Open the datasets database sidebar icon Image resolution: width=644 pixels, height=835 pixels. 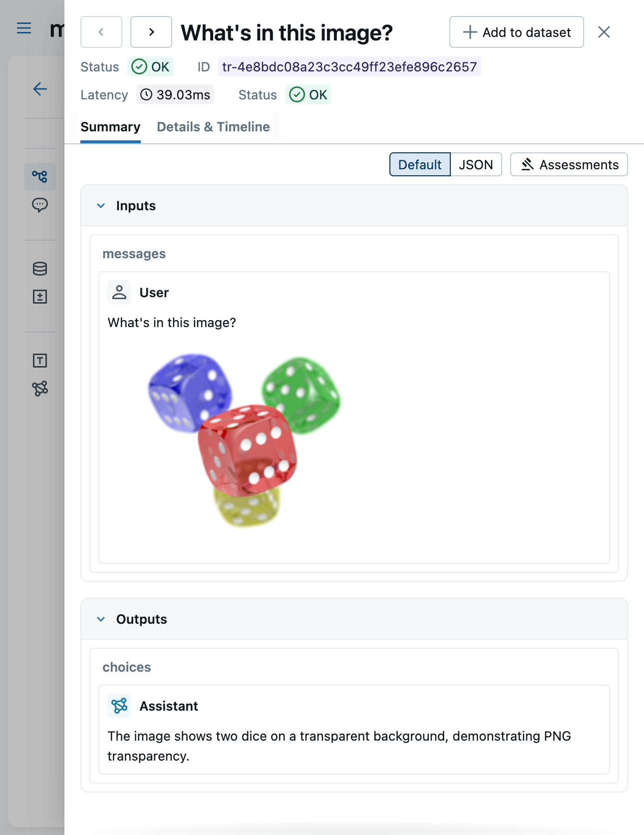pos(40,269)
